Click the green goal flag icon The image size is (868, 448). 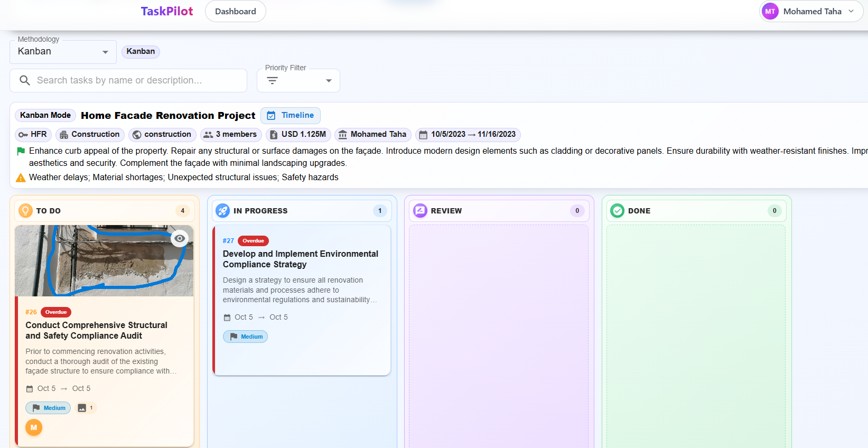click(x=21, y=151)
